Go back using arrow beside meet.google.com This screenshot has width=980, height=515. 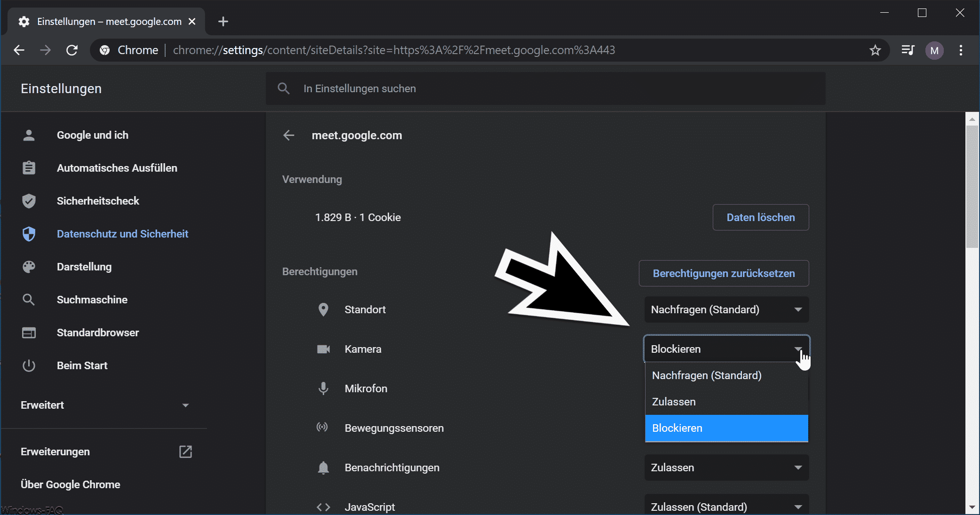pyautogui.click(x=289, y=135)
